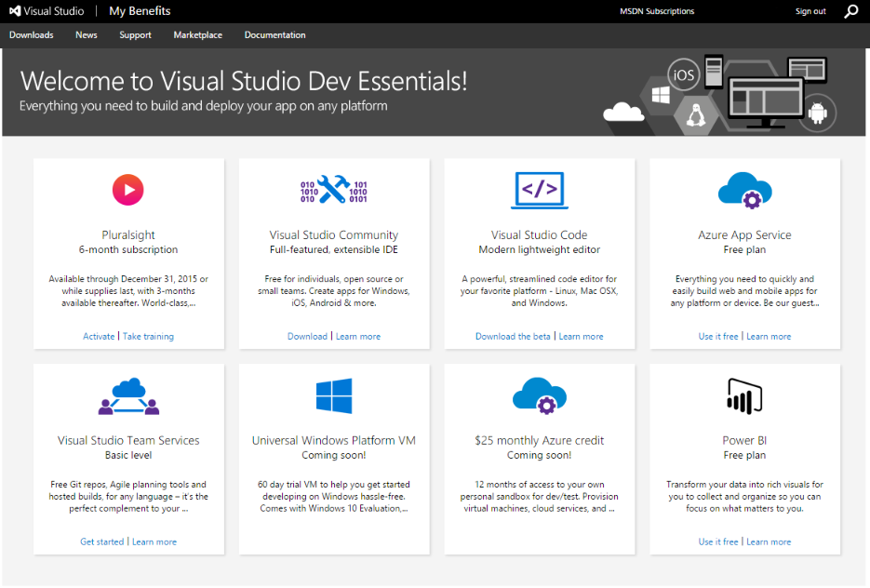Viewport: 870px width, 588px height.
Task: Click Get started for Team Services
Action: [x=102, y=541]
